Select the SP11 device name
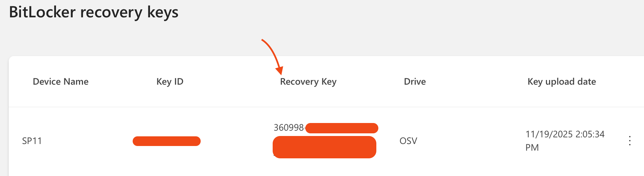 click(x=32, y=141)
